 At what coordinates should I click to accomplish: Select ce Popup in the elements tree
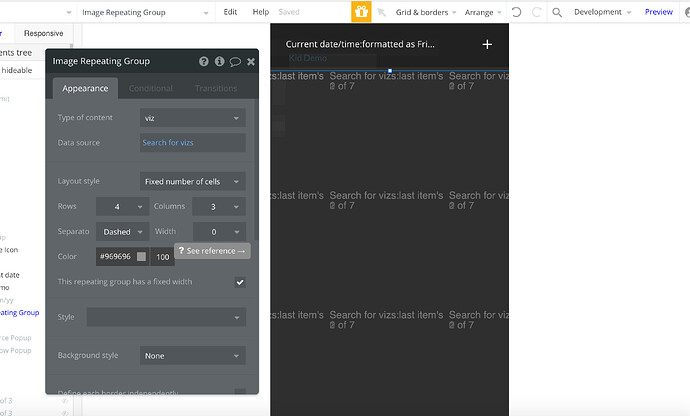point(15,338)
